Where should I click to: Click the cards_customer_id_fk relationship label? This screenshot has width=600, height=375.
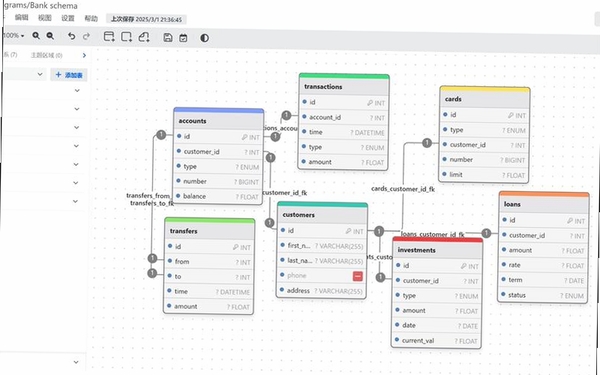[403, 189]
